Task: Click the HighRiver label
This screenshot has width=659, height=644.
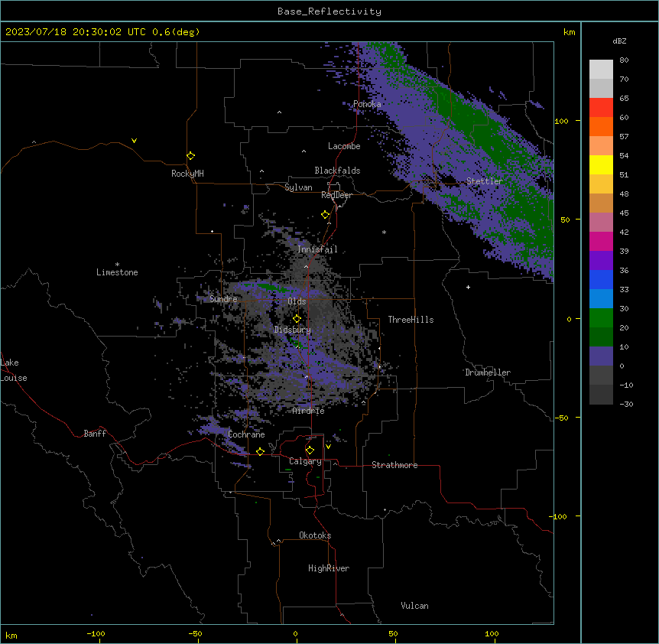Action: [329, 568]
